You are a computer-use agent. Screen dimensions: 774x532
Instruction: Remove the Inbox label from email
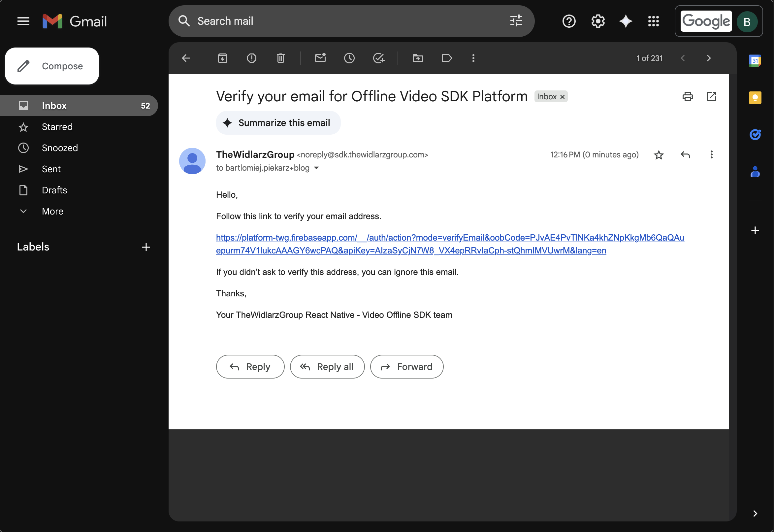562,97
